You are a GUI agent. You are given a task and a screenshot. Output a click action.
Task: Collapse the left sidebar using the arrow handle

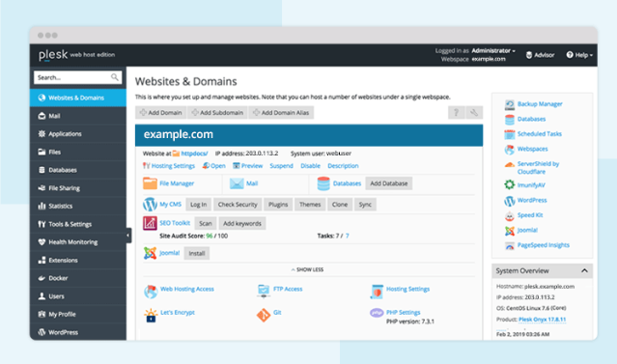(x=128, y=236)
